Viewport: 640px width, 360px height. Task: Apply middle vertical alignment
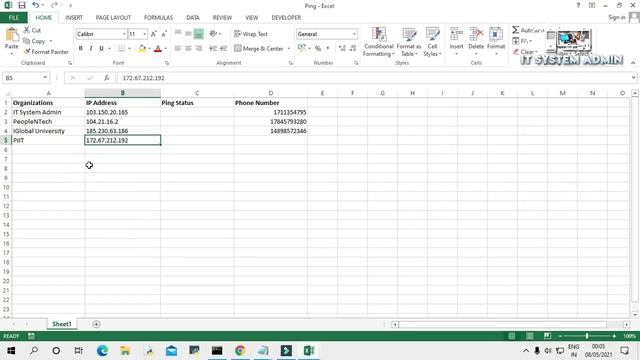coord(188,33)
